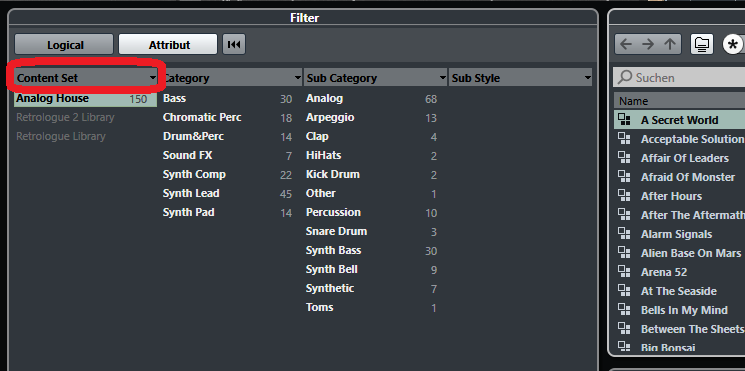Open the Sub Style column dropdown arrow
This screenshot has height=371, width=745.
587,77
